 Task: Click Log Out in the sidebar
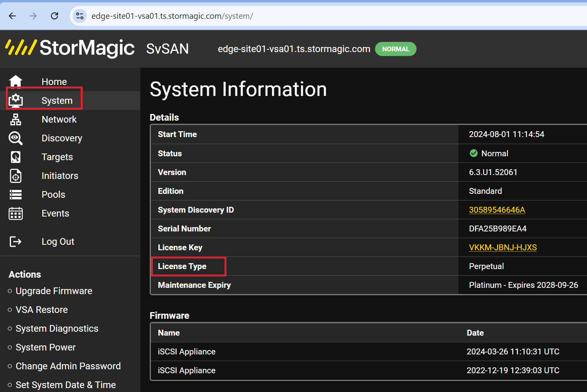point(58,242)
